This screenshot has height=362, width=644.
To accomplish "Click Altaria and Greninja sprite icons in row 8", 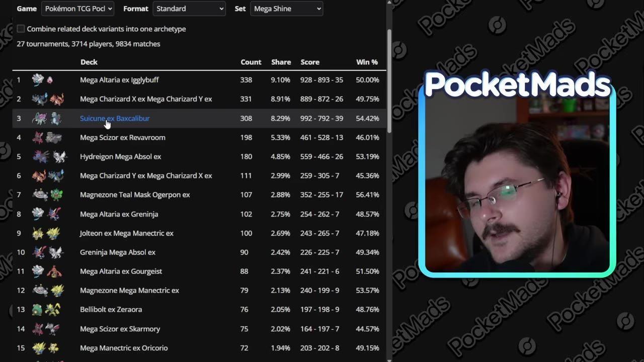I will (46, 214).
